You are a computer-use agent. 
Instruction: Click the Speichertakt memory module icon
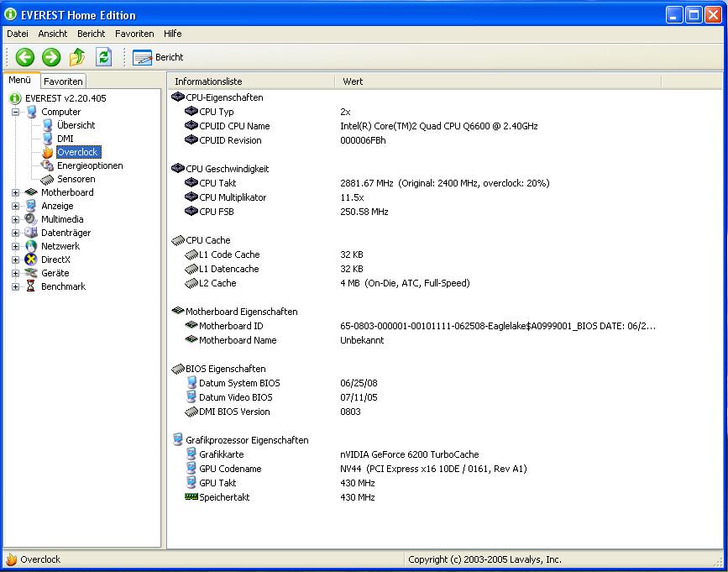191,496
